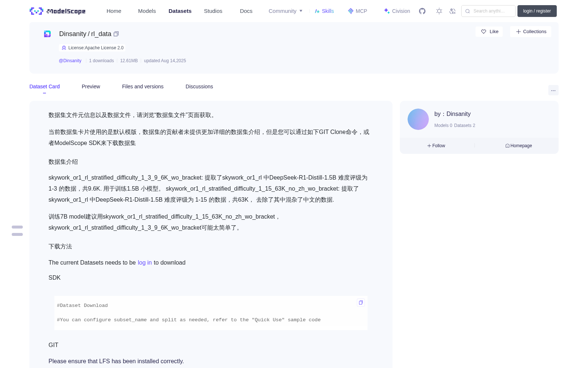Visit Dinsanity's Homepage
The image size is (588, 368).
coord(519,146)
